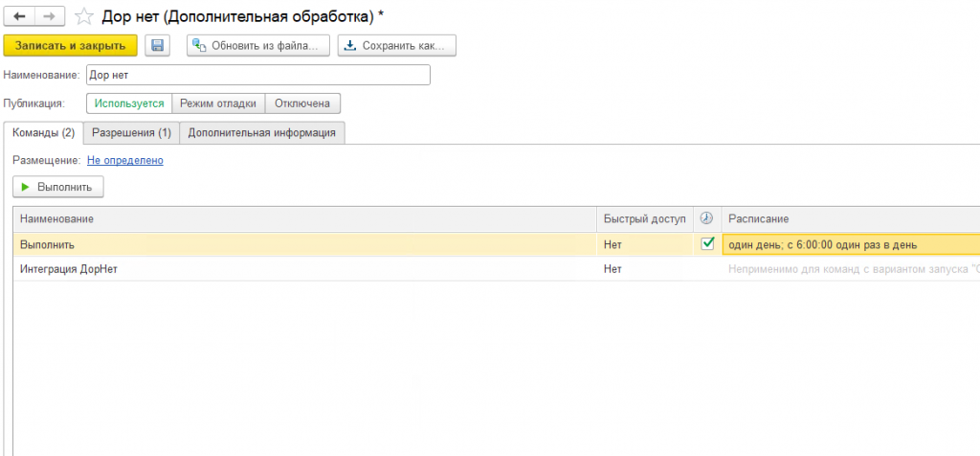Go back with the left arrow button

coord(19,16)
